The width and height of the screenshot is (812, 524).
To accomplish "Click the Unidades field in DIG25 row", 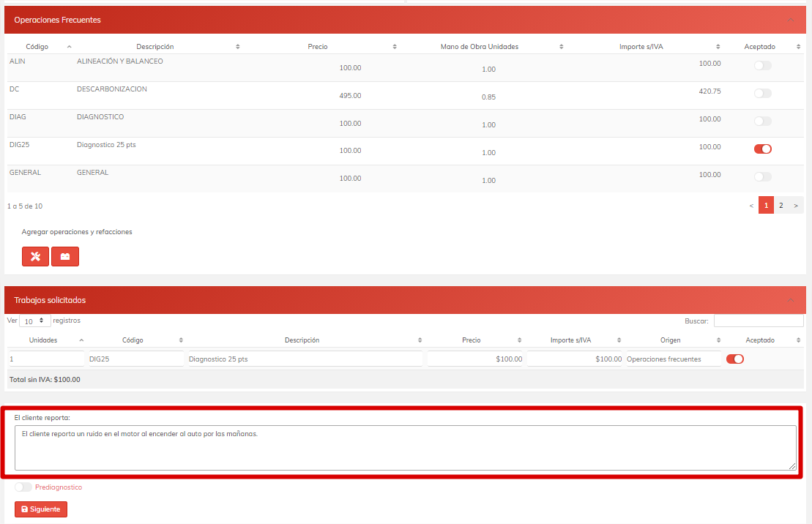I will pyautogui.click(x=46, y=359).
